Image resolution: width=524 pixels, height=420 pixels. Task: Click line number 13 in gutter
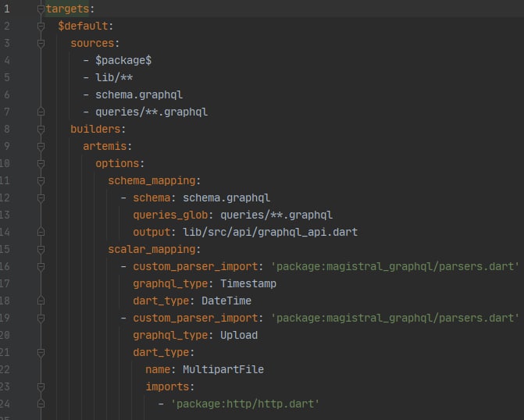click(x=5, y=215)
